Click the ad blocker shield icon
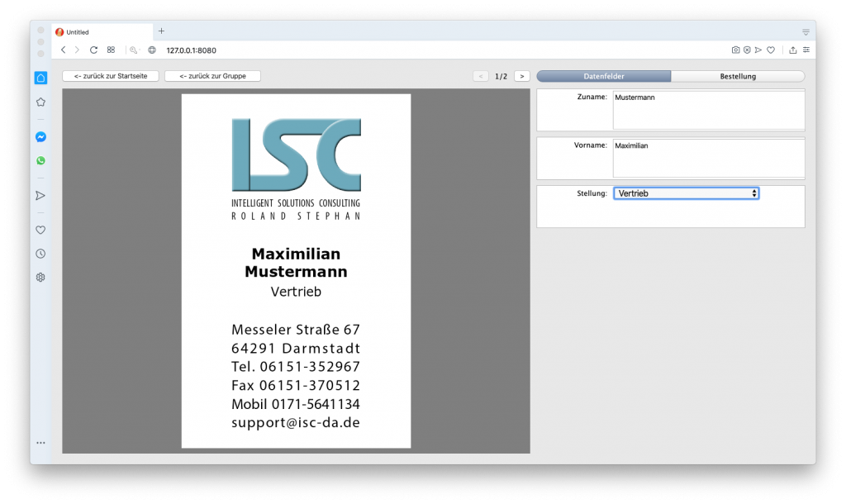 [x=747, y=50]
